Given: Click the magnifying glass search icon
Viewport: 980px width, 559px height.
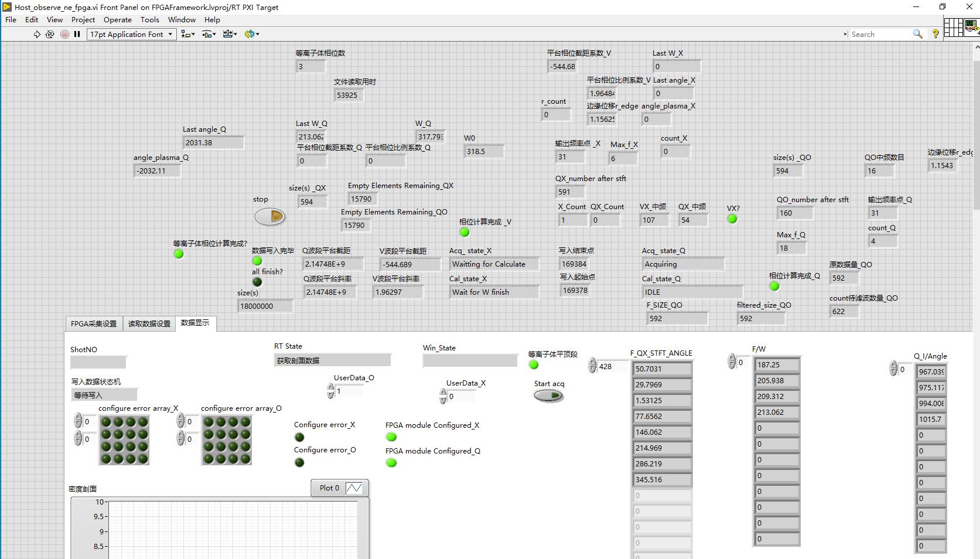Looking at the screenshot, I should pyautogui.click(x=917, y=35).
